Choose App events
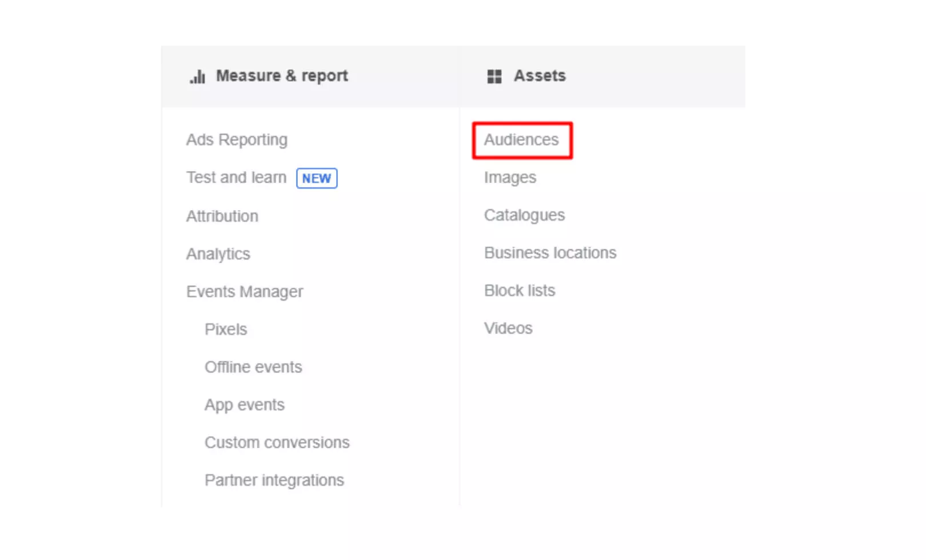926x560 pixels. click(245, 405)
